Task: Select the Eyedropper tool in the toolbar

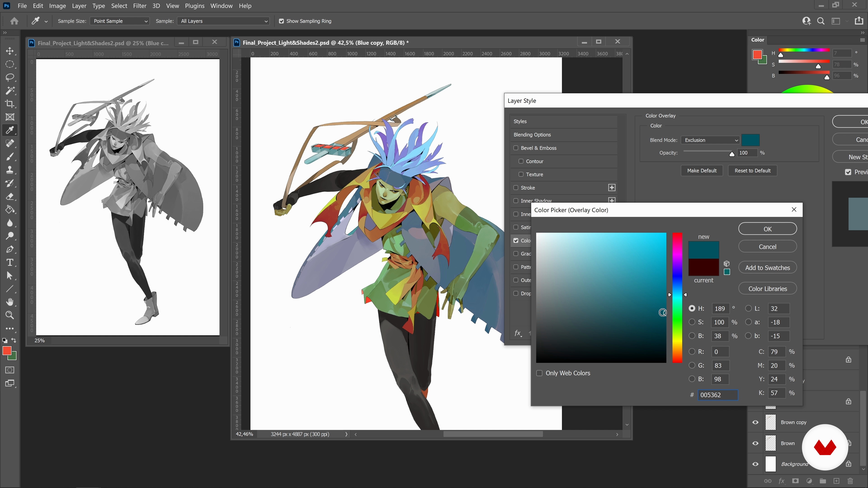Action: pos(10,130)
